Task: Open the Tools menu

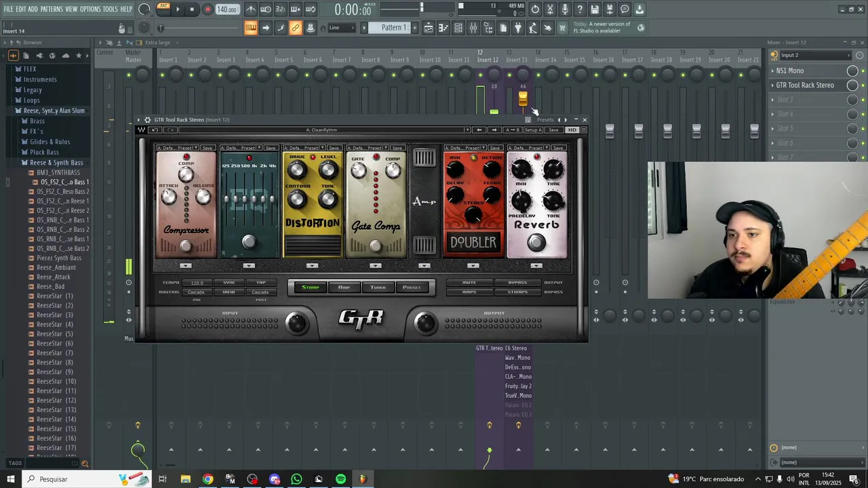Action: (x=110, y=9)
